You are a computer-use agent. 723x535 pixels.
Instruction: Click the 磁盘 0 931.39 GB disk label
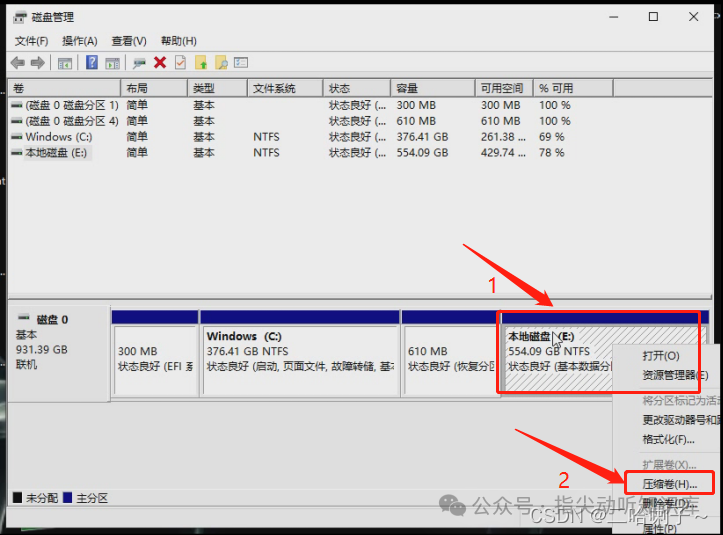click(x=59, y=353)
